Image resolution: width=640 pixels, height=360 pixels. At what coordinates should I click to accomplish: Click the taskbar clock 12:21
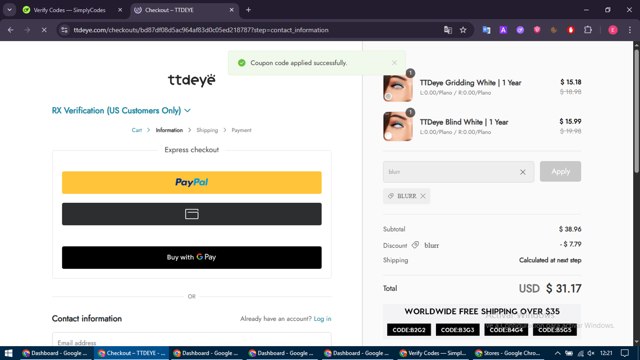[607, 353]
